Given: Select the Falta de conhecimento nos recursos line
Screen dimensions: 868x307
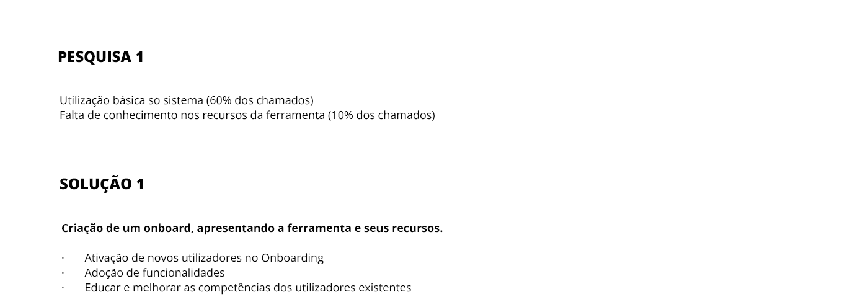Looking at the screenshot, I should [x=247, y=115].
